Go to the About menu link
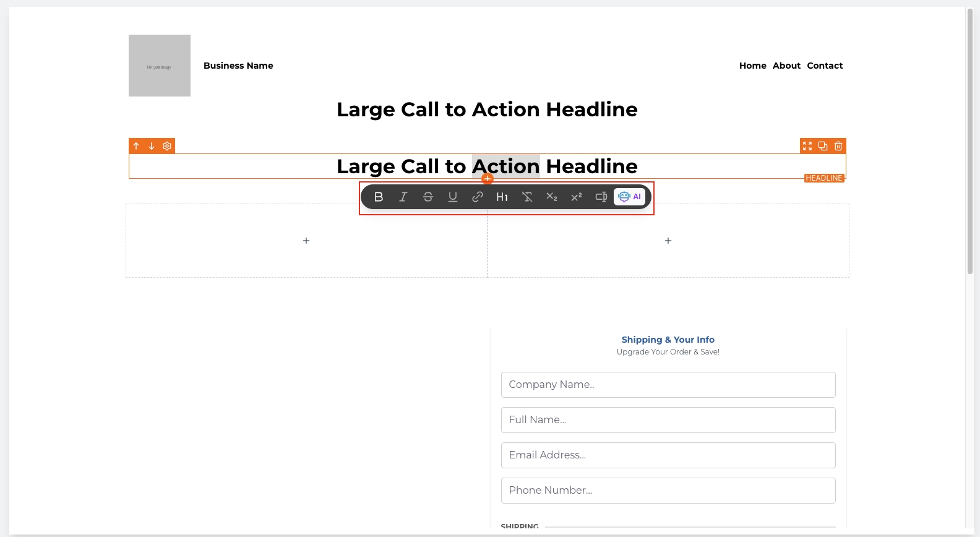The height and width of the screenshot is (537, 980). 786,66
